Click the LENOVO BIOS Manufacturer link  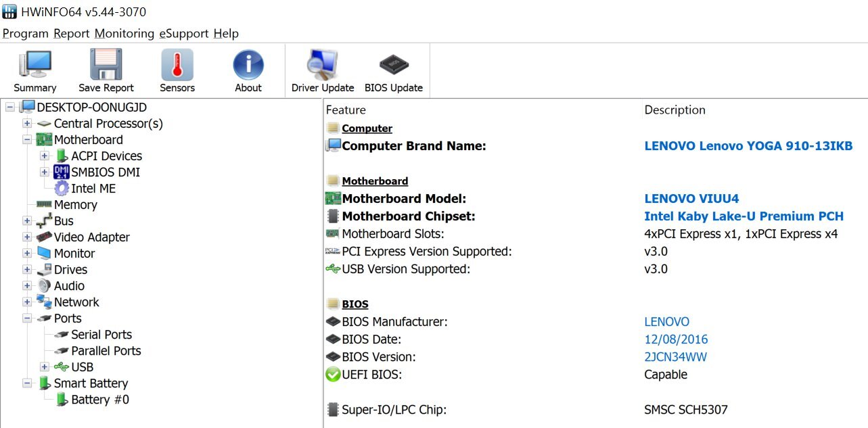point(666,322)
